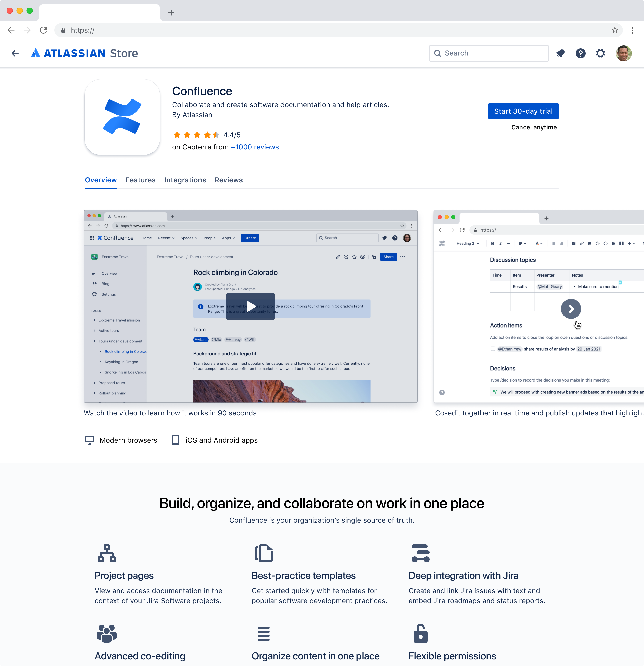Viewport: 644px width, 668px height.
Task: Click the browser address bar
Action: pyautogui.click(x=338, y=30)
